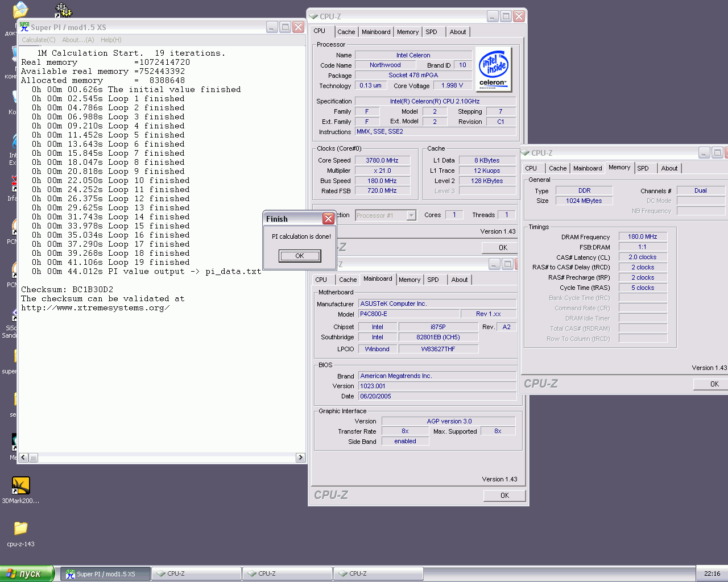Screen dimensions: 728x582
Task: Click OK in the Mainboard CPU-Z window
Action: pos(504,496)
